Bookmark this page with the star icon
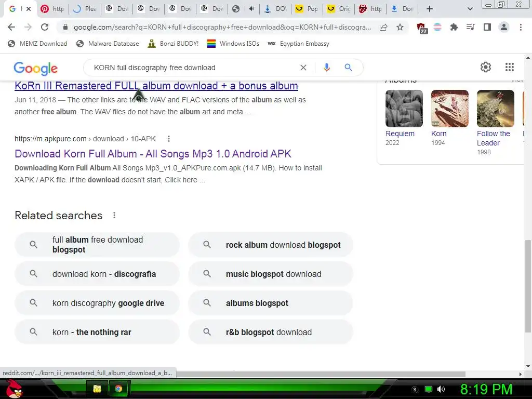 tap(401, 27)
